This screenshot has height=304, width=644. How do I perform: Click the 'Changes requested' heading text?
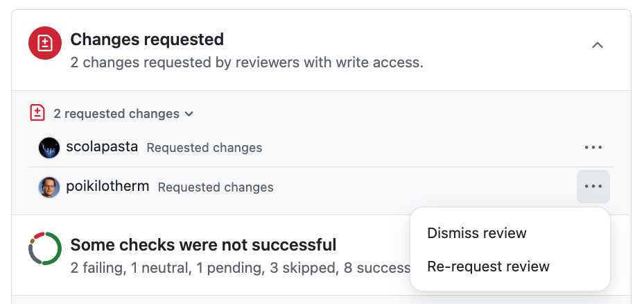pos(147,40)
